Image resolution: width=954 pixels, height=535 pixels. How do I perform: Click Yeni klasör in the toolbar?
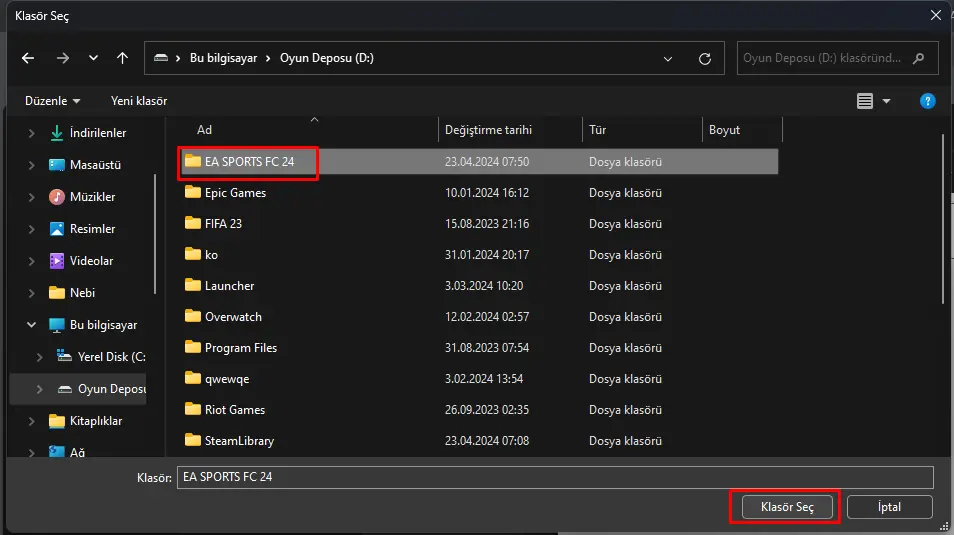pos(139,101)
